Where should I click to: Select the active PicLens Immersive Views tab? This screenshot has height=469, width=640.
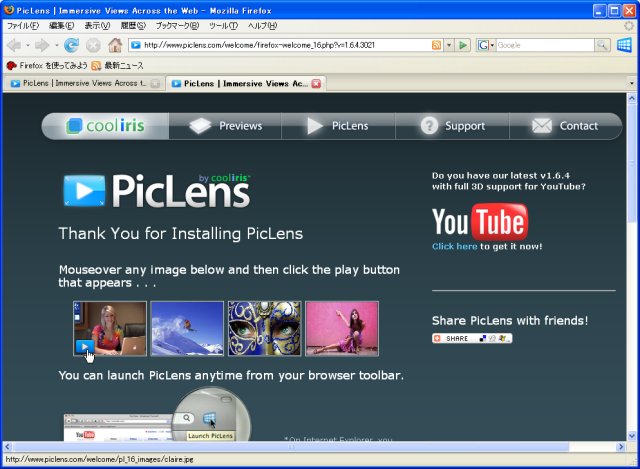pyautogui.click(x=246, y=84)
